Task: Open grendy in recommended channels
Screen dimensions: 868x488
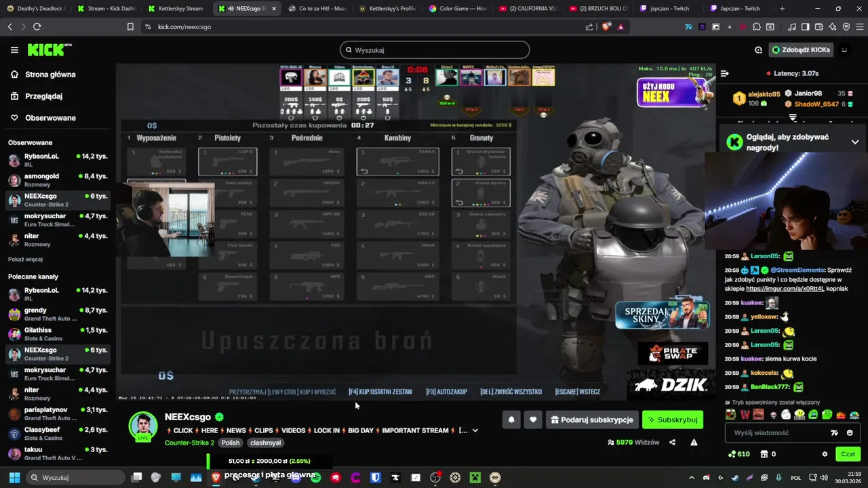Action: 57,314
